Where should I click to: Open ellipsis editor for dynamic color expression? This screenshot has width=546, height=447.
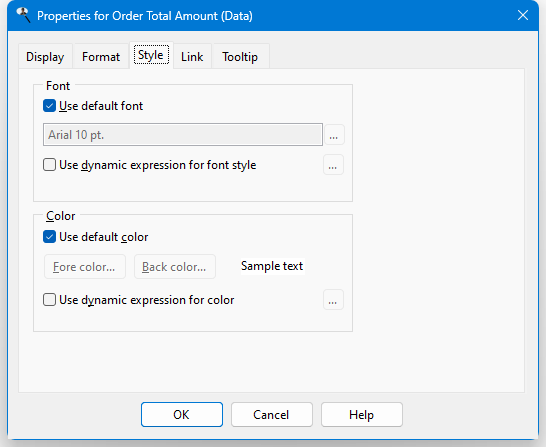[333, 299]
